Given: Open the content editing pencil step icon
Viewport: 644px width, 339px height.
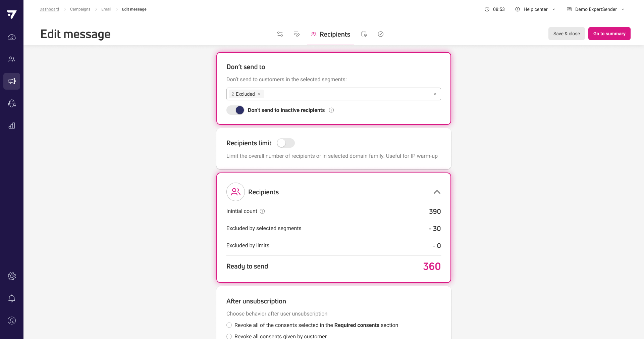Looking at the screenshot, I should tap(297, 34).
